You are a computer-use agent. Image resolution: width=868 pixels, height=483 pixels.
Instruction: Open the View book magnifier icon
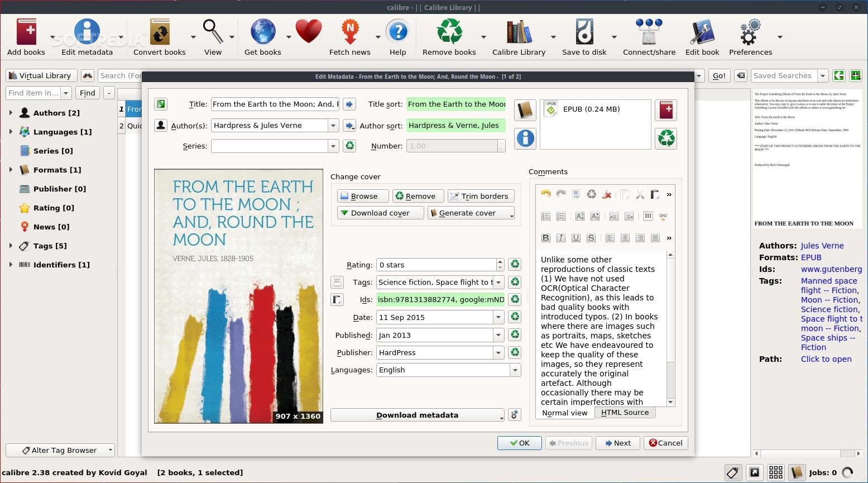(213, 32)
